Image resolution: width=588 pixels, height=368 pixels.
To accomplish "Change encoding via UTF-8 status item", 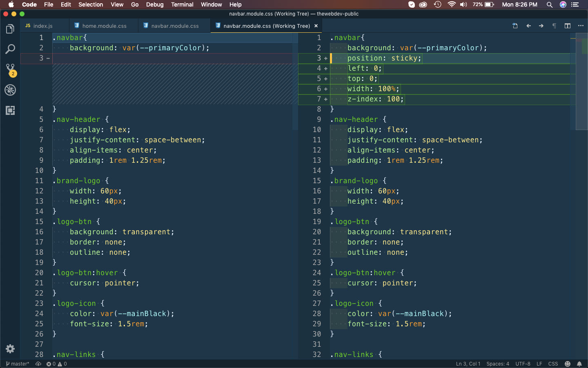I will (523, 364).
